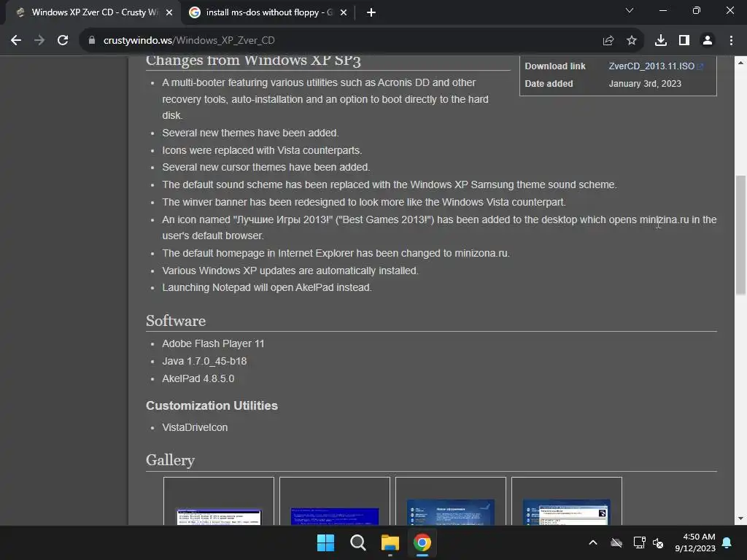
Task: Switch to install ms-dos without floppy tab
Action: point(267,12)
